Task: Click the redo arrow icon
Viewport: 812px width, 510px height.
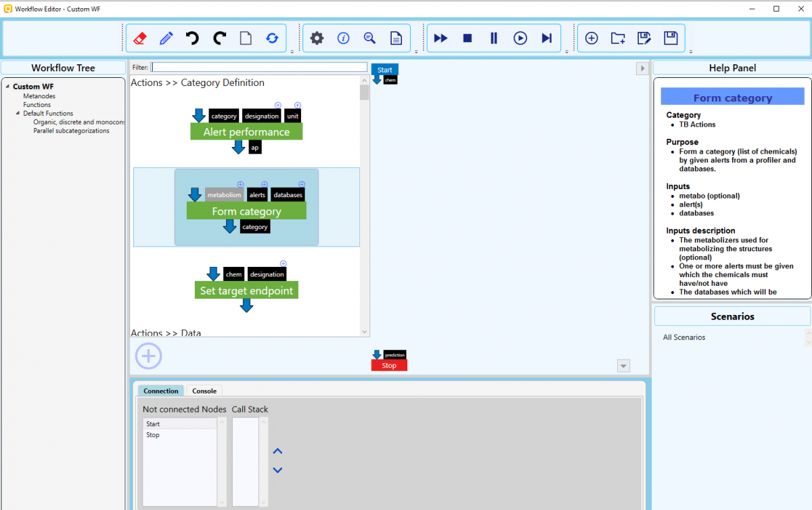Action: click(x=219, y=39)
